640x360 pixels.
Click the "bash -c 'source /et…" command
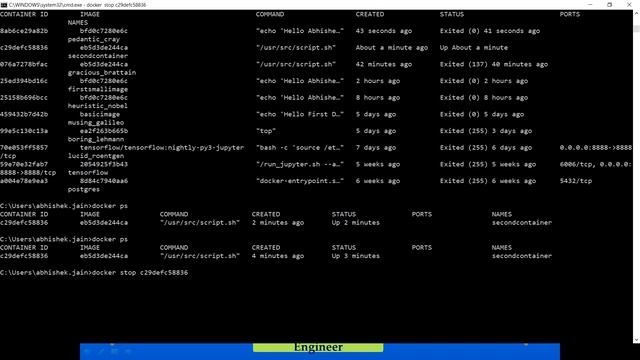click(x=300, y=148)
